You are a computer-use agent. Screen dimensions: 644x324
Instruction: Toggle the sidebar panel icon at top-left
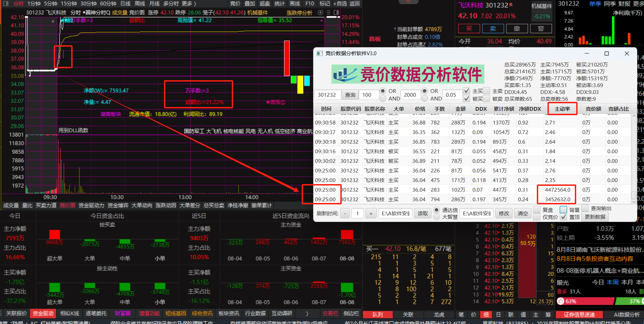(6, 3)
